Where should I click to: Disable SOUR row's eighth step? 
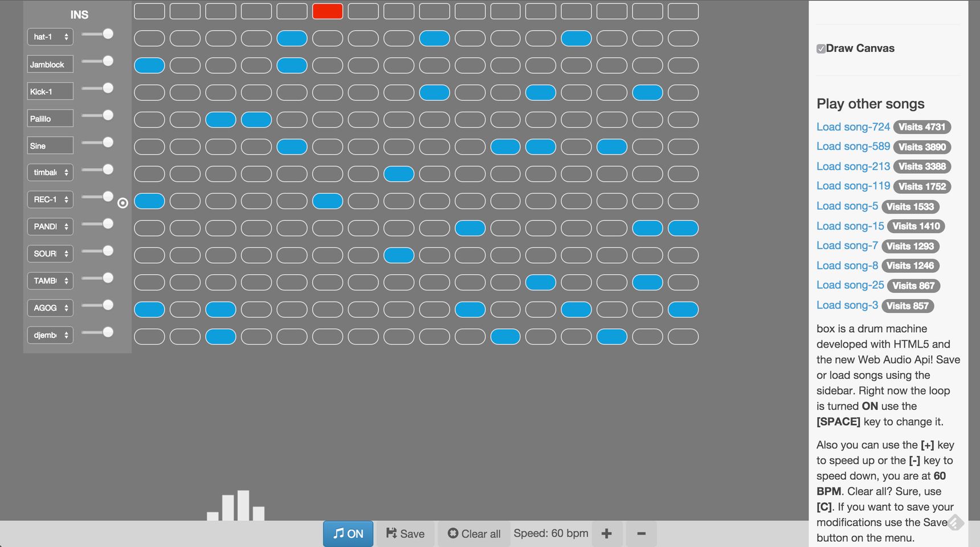click(399, 255)
